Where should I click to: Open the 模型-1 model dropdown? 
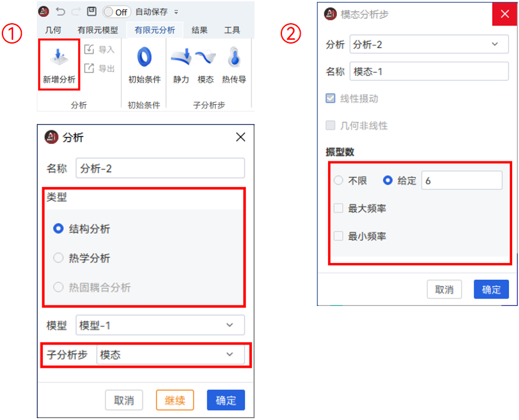pyautogui.click(x=160, y=325)
